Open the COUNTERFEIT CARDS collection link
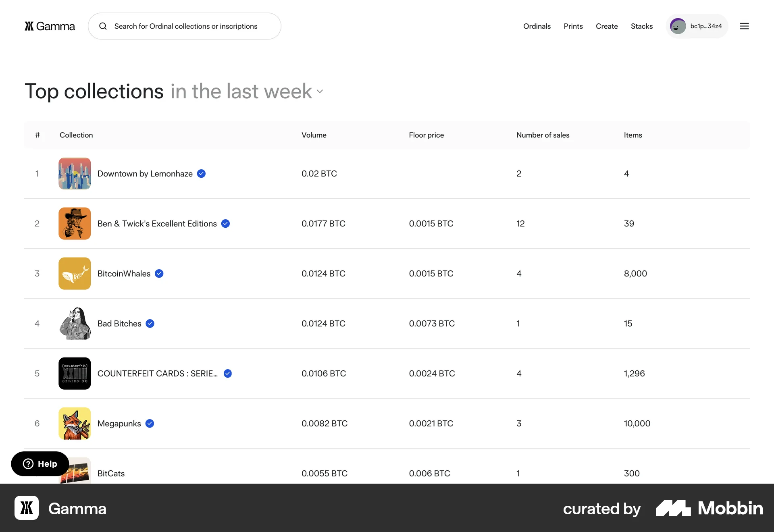Screen dimensions: 774x532 pyautogui.click(x=157, y=374)
